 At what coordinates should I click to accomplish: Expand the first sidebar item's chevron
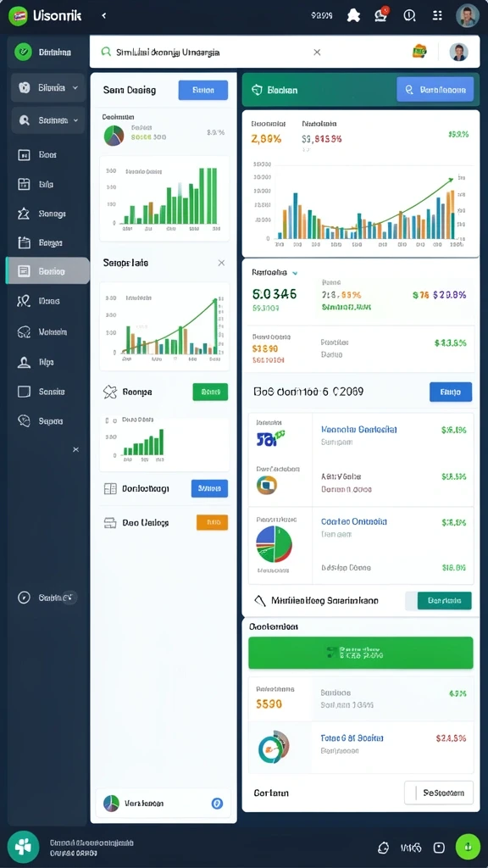click(x=75, y=87)
